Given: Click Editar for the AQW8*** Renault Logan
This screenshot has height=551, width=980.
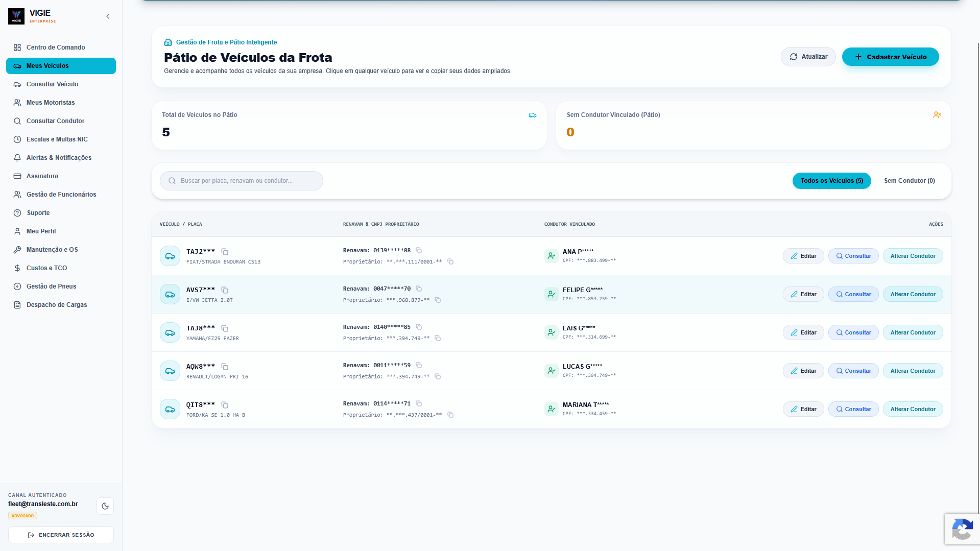Looking at the screenshot, I should pos(803,371).
